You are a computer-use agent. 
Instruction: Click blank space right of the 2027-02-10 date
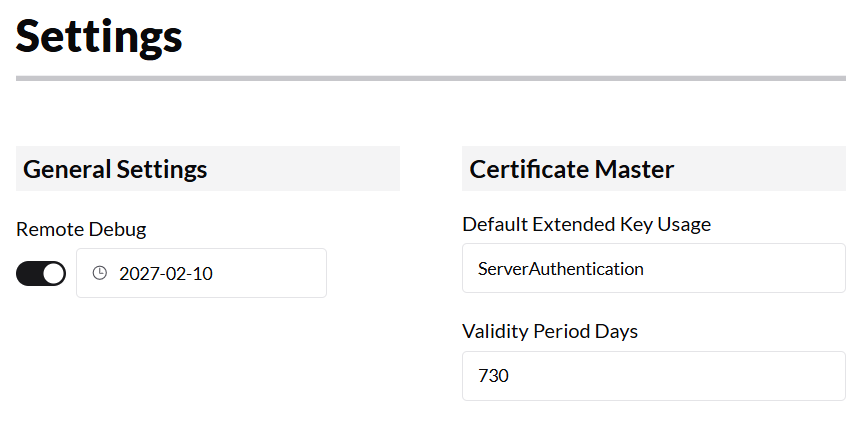tap(275, 273)
